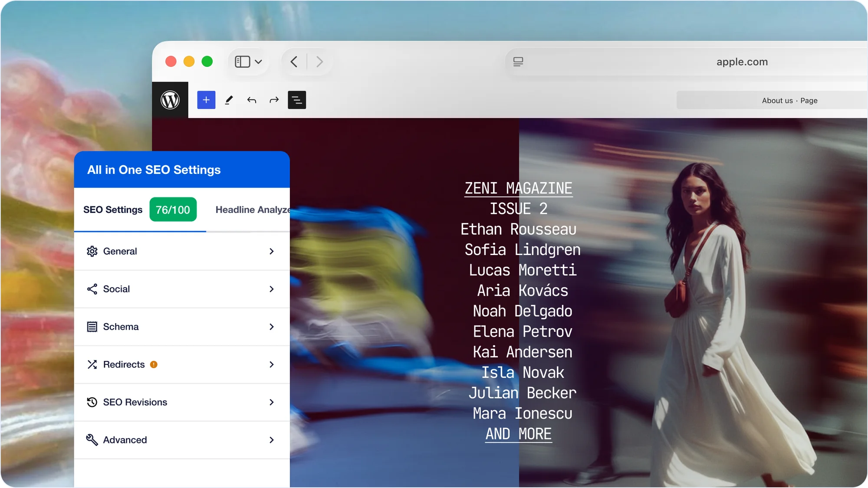Go forward with browser forward arrow
This screenshot has width=868, height=488.
tap(319, 62)
